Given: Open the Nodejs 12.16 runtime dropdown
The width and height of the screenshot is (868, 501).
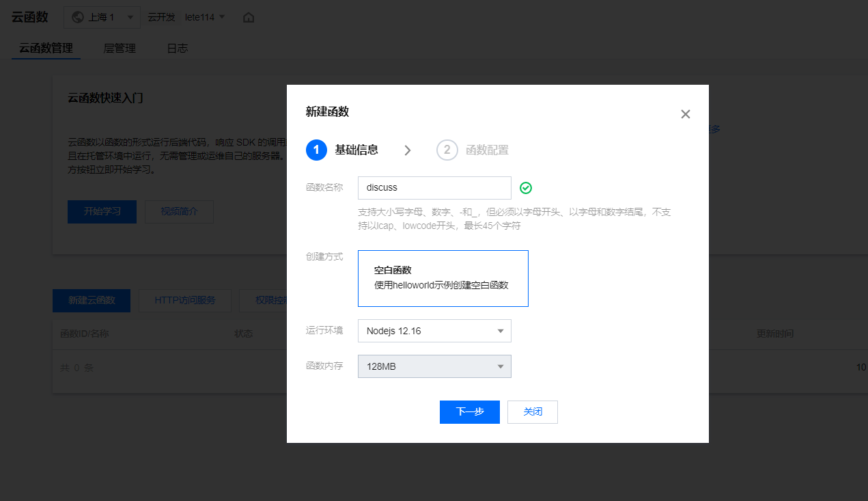Looking at the screenshot, I should 434,330.
